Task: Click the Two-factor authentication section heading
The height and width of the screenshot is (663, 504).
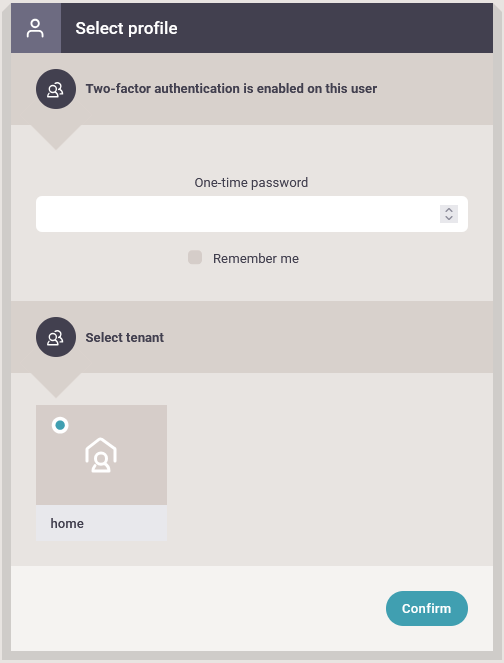Action: [x=231, y=89]
